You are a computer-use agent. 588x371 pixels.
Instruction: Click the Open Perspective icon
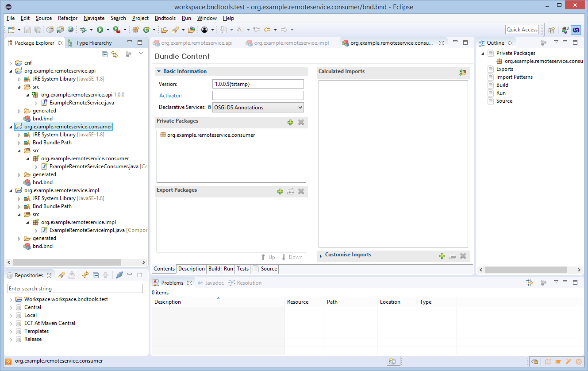[x=552, y=30]
